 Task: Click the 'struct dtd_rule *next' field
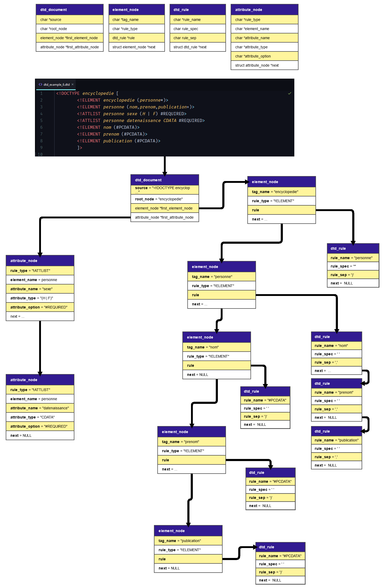[x=198, y=47]
